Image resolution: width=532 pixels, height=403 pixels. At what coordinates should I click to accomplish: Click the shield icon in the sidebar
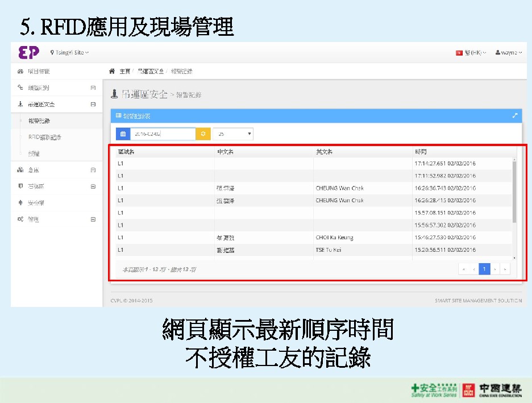coord(20,186)
